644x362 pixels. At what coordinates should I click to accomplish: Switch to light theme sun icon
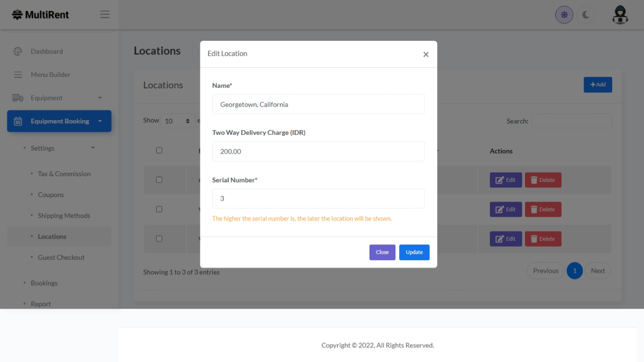(x=564, y=15)
